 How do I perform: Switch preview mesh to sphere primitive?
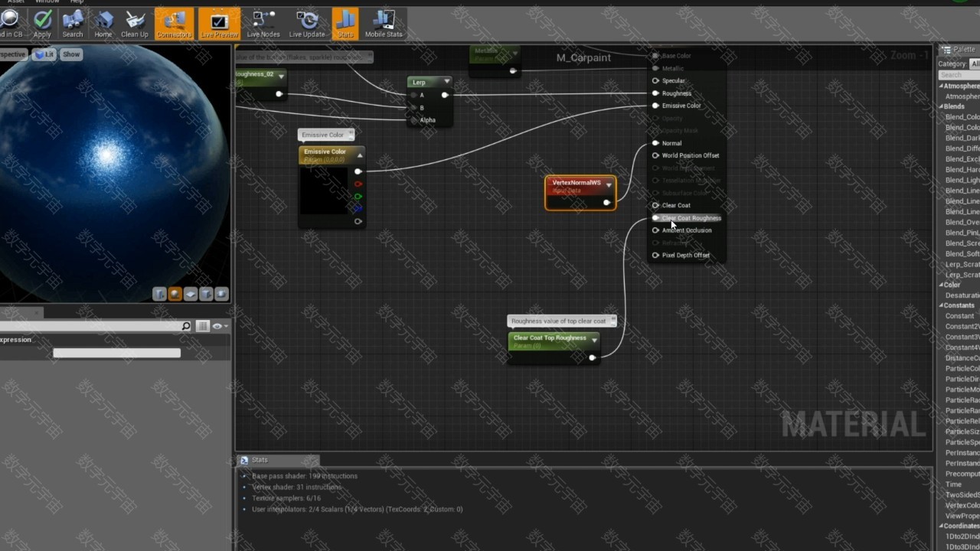pyautogui.click(x=175, y=294)
